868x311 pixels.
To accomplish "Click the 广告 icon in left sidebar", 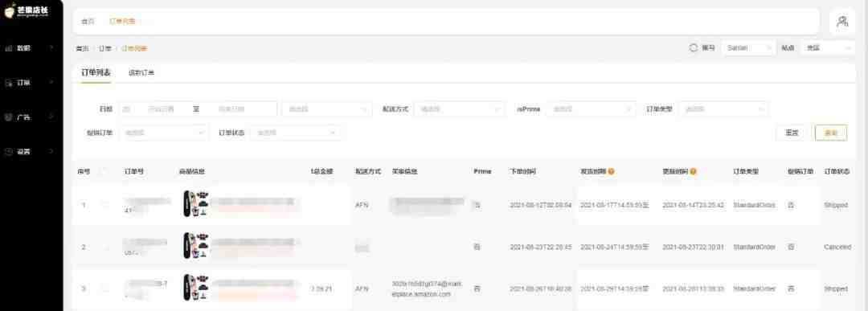I will [x=8, y=117].
